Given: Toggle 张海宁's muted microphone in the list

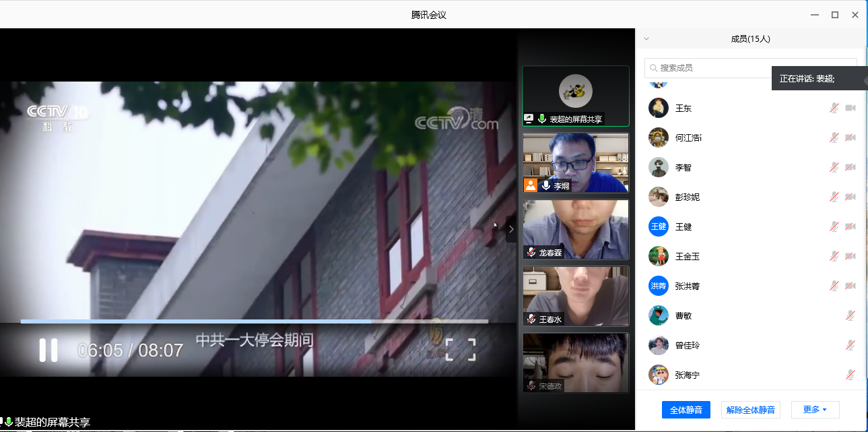Looking at the screenshot, I should [850, 375].
